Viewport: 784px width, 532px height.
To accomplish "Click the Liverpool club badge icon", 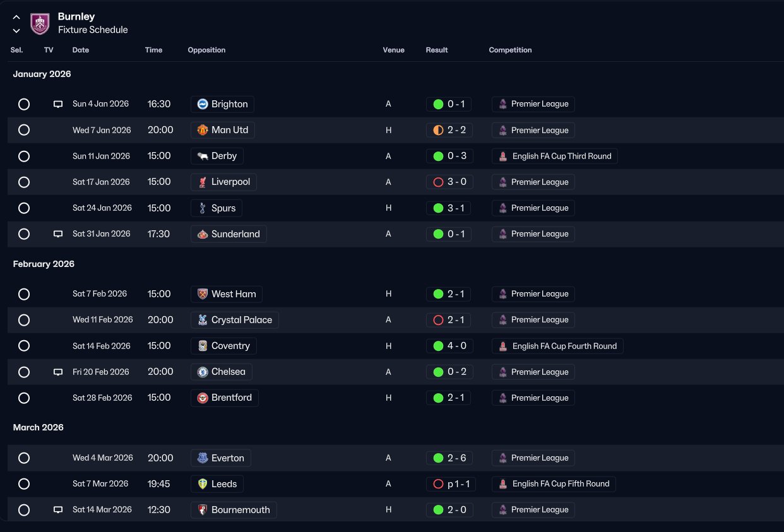I will click(x=203, y=182).
